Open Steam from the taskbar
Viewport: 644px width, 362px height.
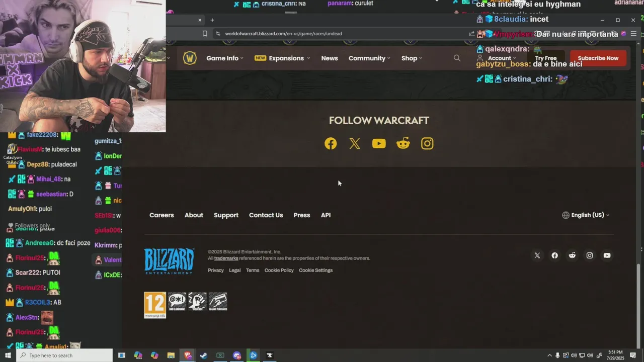[204, 355]
